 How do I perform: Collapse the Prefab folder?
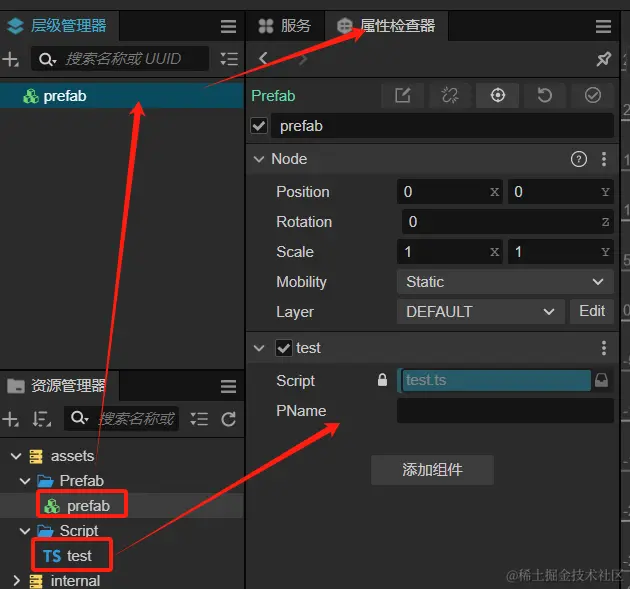click(25, 481)
